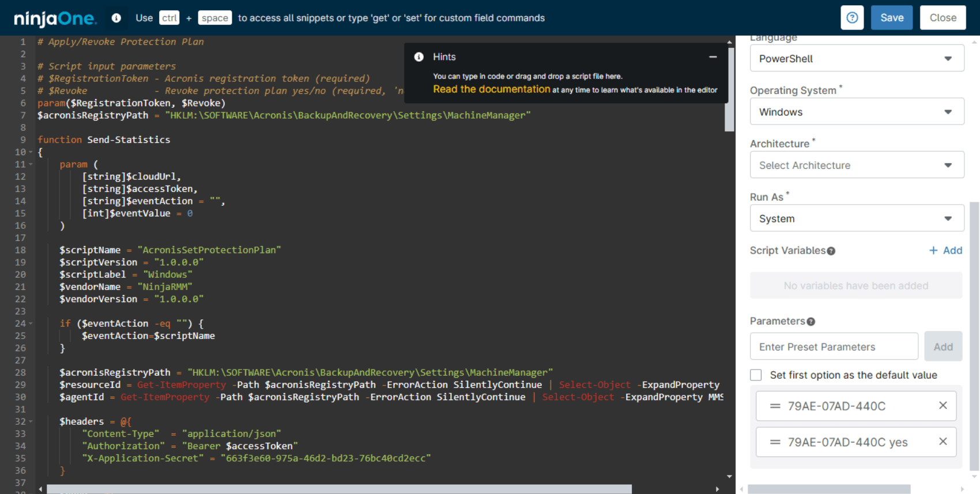Viewport: 980px width, 494px height.
Task: Remove the 79AE-07AD-440C parameter
Action: coord(943,406)
